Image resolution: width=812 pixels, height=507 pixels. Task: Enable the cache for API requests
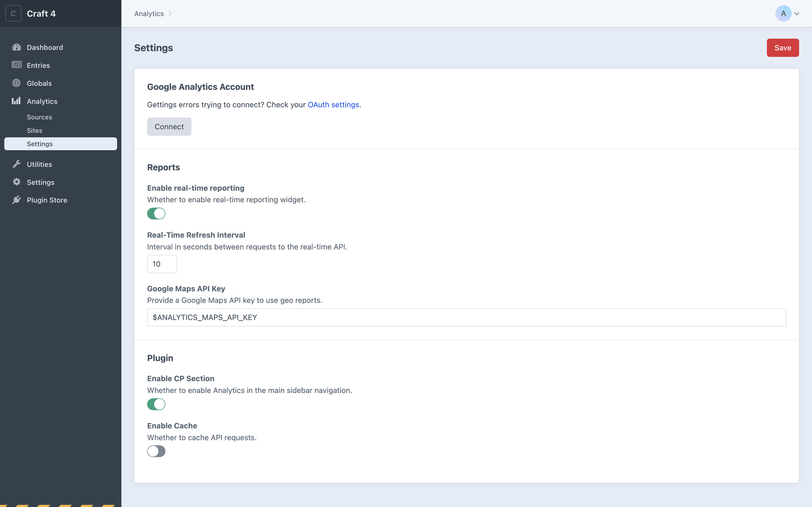click(156, 451)
